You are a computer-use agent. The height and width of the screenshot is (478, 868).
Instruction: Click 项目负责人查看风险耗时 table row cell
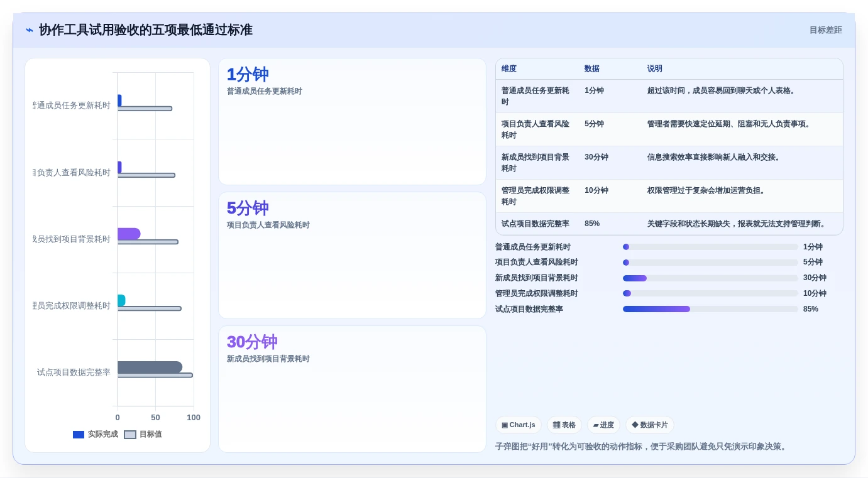coord(536,129)
